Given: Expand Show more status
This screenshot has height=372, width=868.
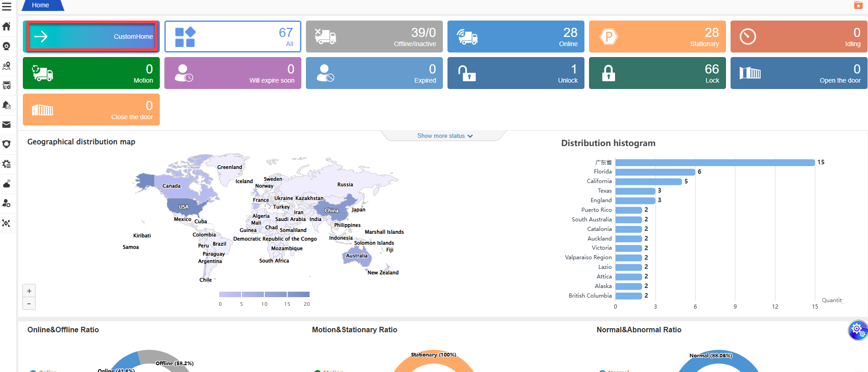Looking at the screenshot, I should tap(444, 136).
